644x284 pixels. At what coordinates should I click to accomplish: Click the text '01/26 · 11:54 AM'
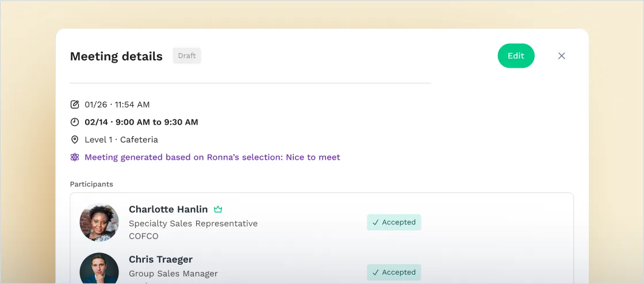pyautogui.click(x=117, y=105)
